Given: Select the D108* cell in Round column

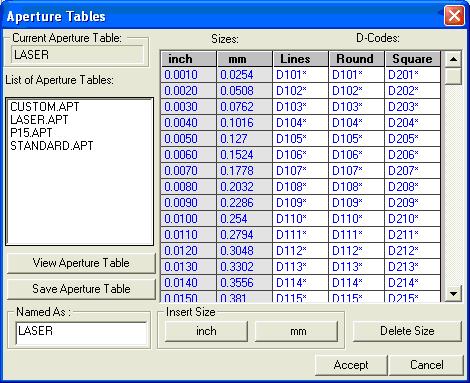Looking at the screenshot, I should [357, 187].
